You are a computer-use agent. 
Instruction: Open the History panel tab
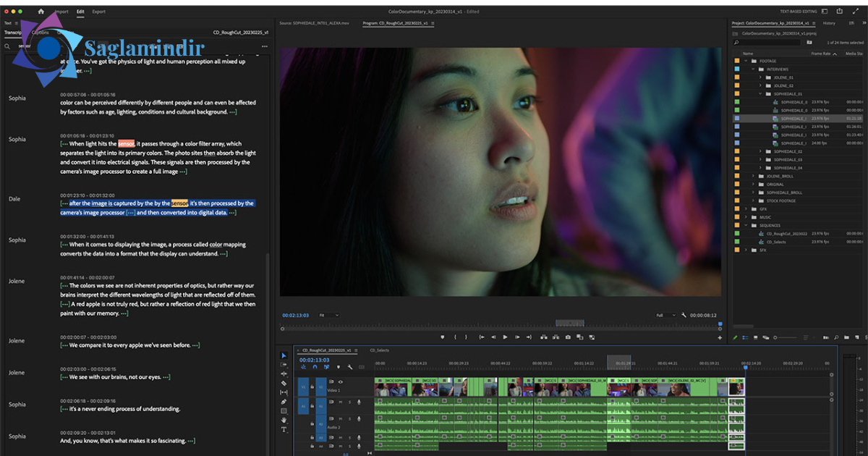[x=829, y=23]
